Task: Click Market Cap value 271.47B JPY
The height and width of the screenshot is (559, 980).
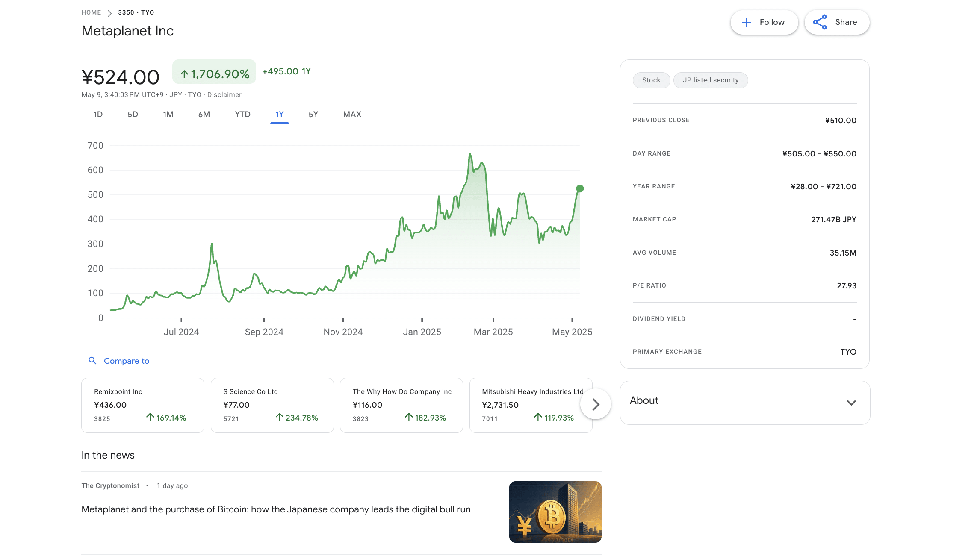Action: pos(834,220)
